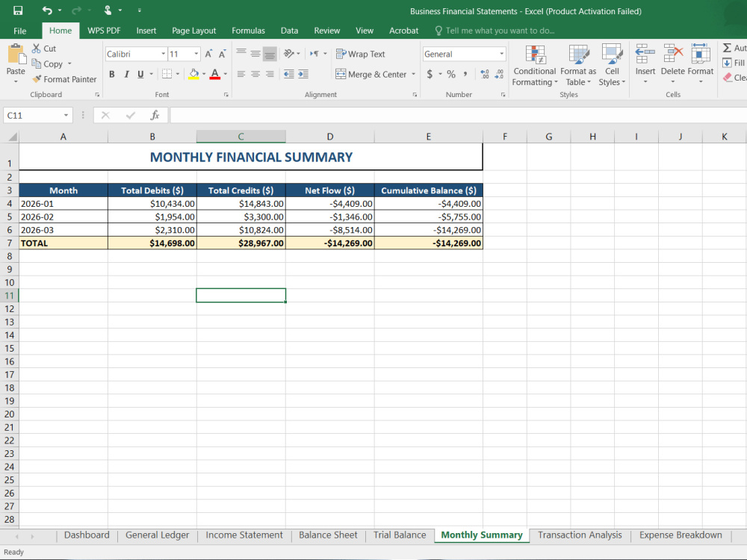The width and height of the screenshot is (747, 560).
Task: Click the formula bar input
Action: [x=457, y=115]
